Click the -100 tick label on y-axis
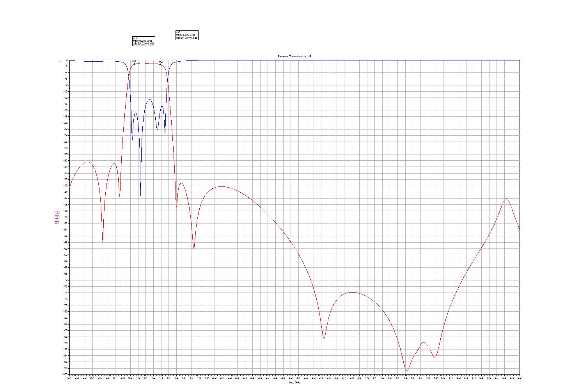 65,374
